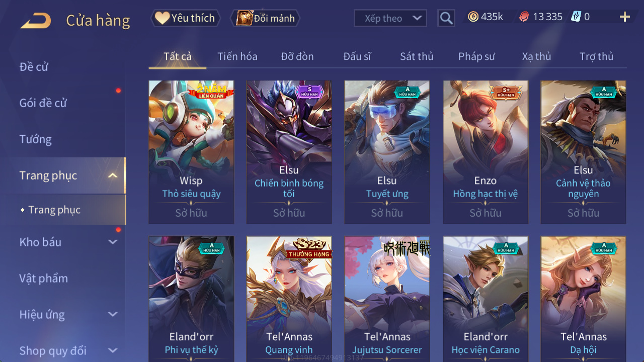
Task: Open the search magnifier icon
Action: pyautogui.click(x=446, y=19)
